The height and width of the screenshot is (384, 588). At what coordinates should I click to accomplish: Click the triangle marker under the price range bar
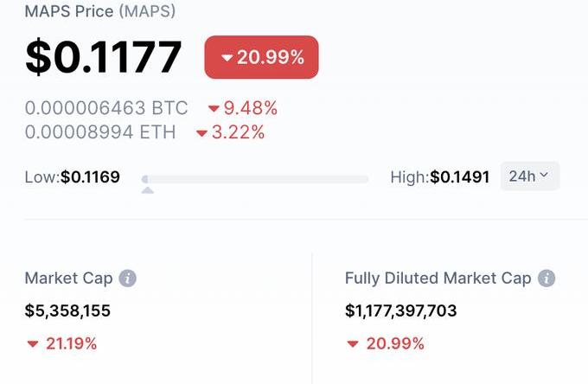coord(147,189)
